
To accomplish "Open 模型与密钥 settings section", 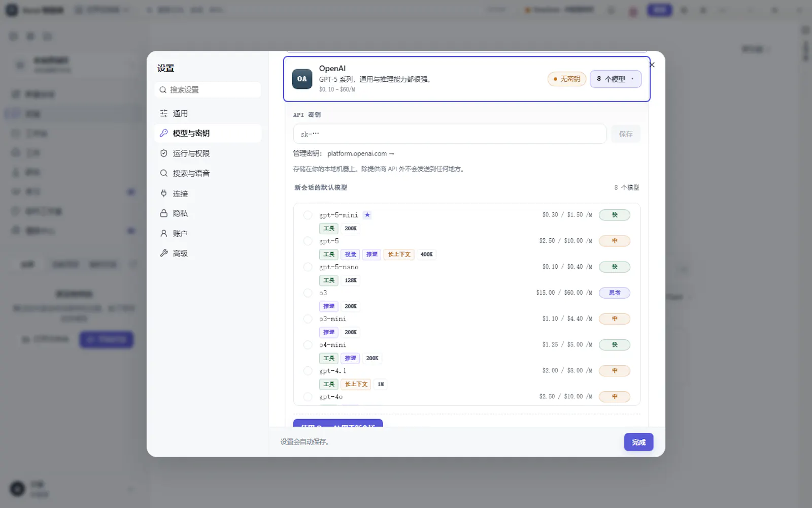I will [208, 133].
